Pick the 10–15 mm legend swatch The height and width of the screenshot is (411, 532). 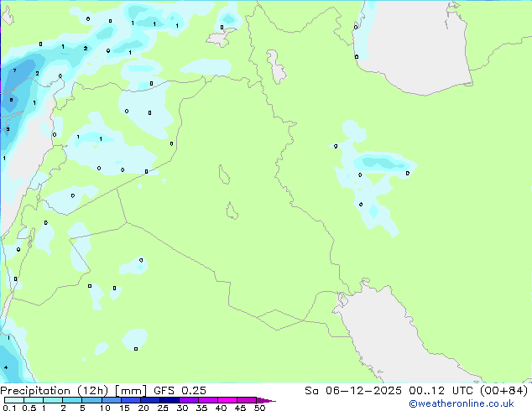tap(111, 400)
